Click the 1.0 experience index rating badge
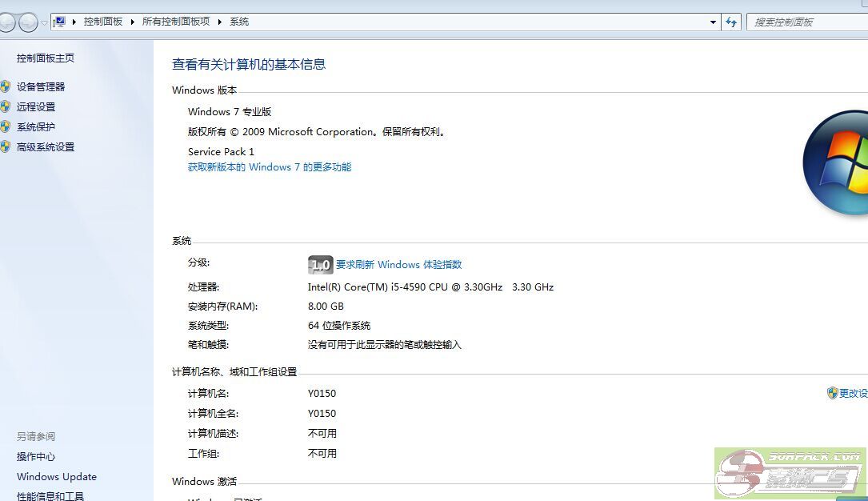Image resolution: width=868 pixels, height=501 pixels. (x=320, y=265)
